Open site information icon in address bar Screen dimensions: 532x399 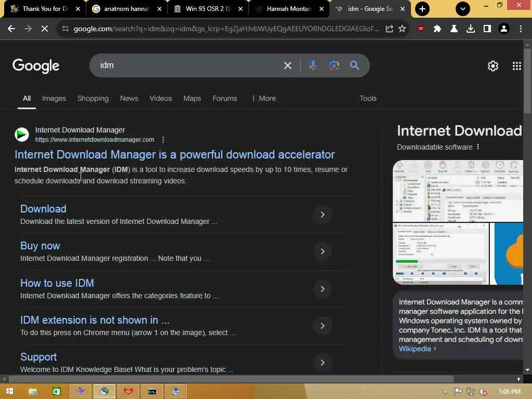pyautogui.click(x=65, y=29)
